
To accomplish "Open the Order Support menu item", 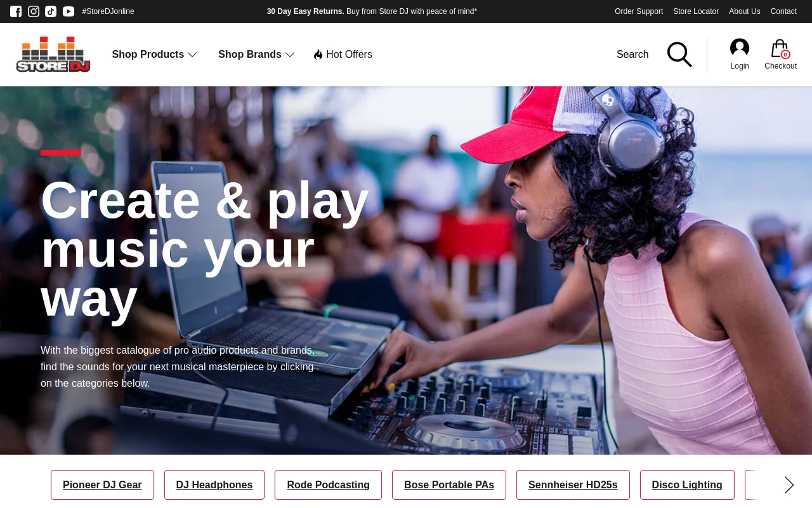I will point(639,11).
